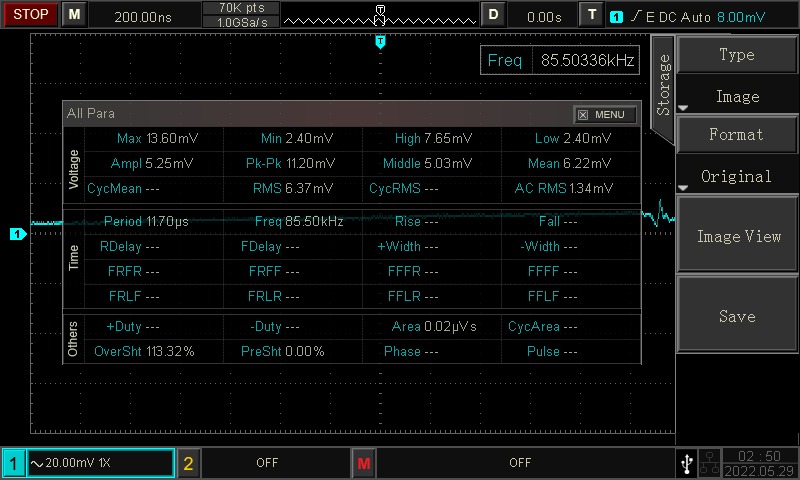Click the DC trigger coupling label
Image resolution: width=800 pixels, height=480 pixels.
point(667,17)
